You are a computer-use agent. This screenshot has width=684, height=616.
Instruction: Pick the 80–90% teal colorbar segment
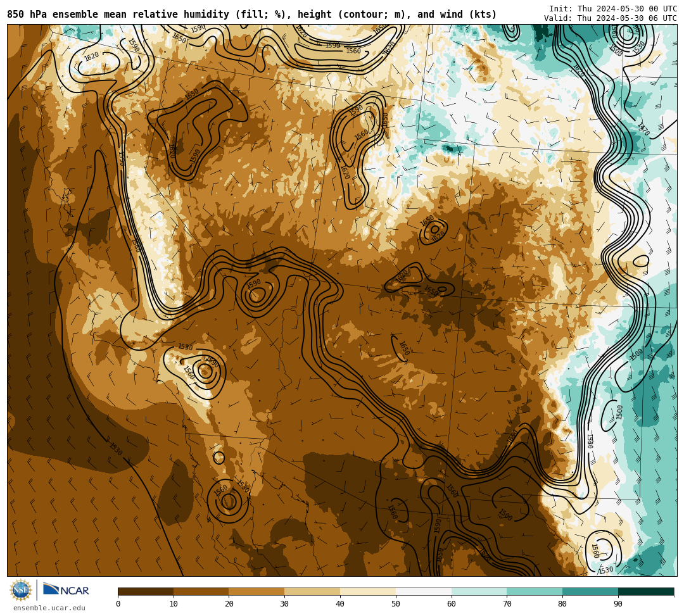point(590,591)
